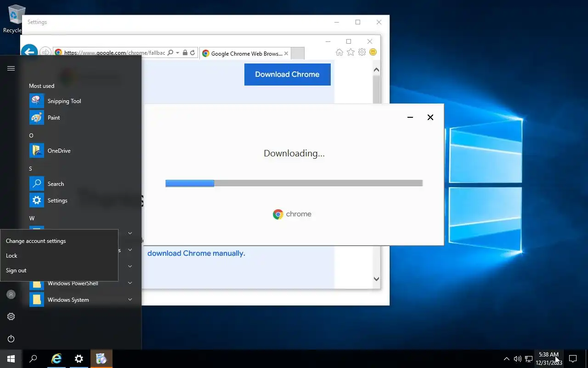Click the Most used heading
588x368 pixels.
coord(41,86)
